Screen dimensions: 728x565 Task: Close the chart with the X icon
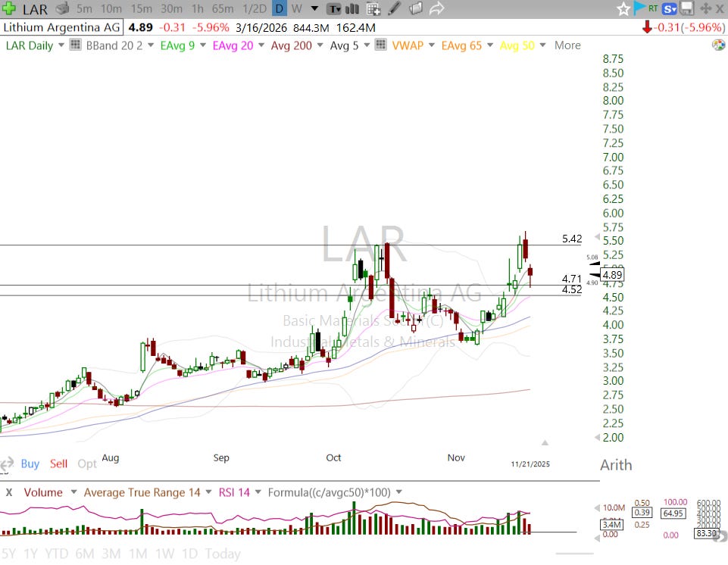(x=719, y=8)
